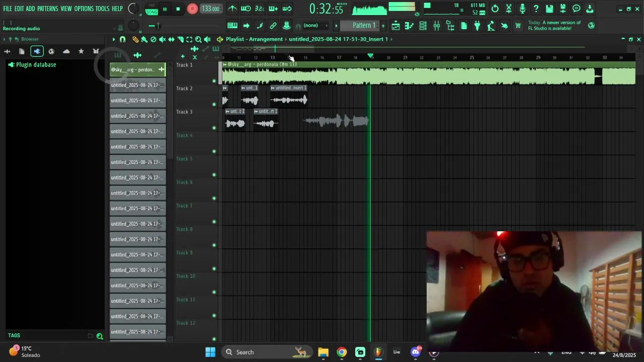The width and height of the screenshot is (644, 362).
Task: Open the FILE menu
Action: click(8, 9)
